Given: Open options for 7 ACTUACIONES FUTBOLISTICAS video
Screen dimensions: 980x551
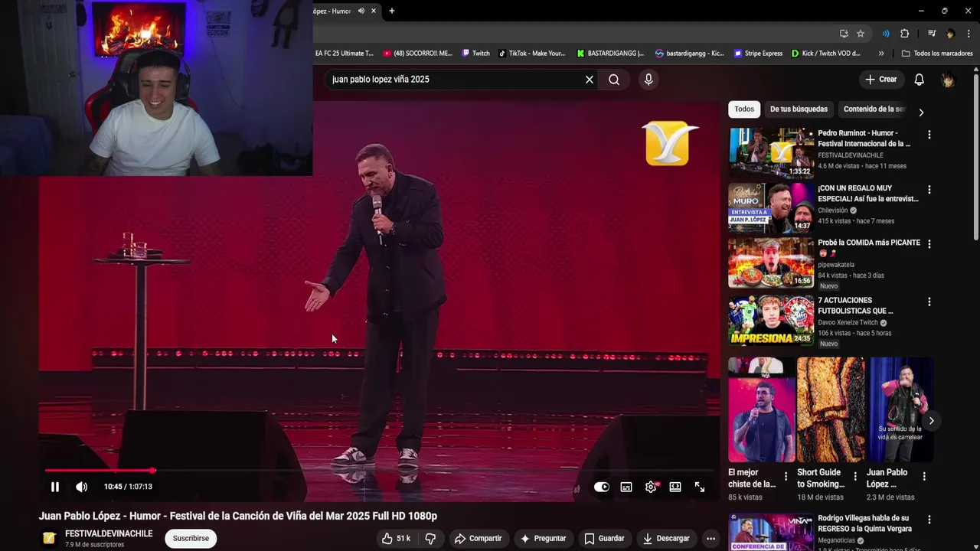Looking at the screenshot, I should pos(929,302).
